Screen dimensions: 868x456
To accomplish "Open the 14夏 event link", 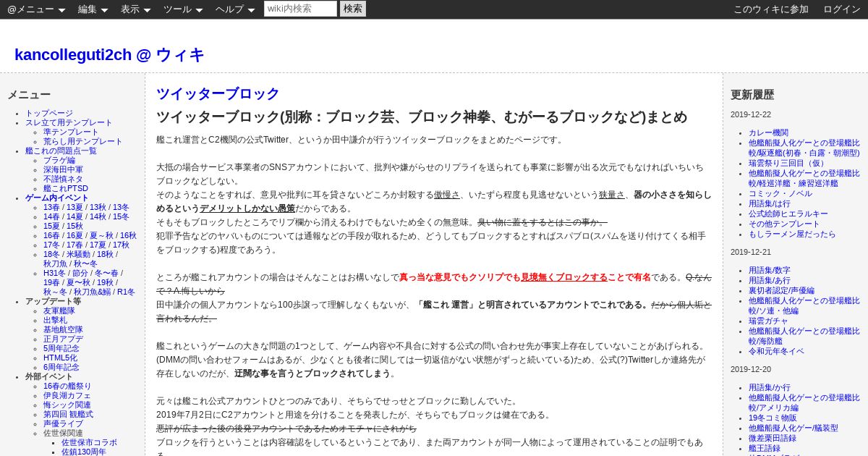I will [x=75, y=217].
